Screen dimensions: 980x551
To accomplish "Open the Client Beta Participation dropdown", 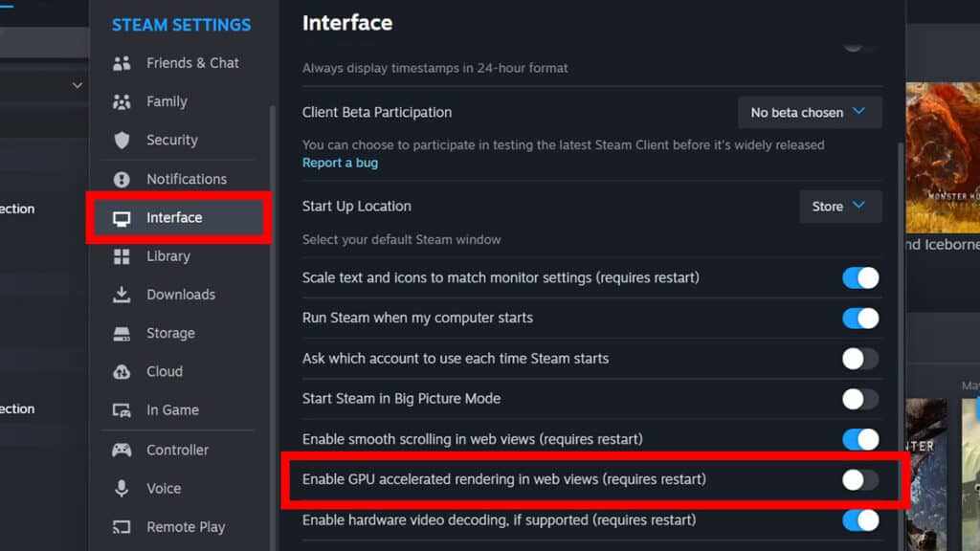I will click(809, 112).
